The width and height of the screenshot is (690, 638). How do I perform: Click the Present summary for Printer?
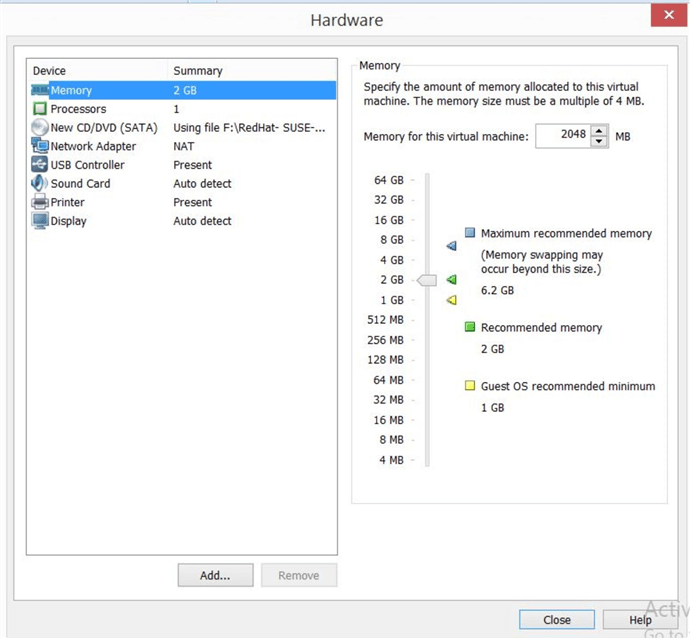[192, 202]
